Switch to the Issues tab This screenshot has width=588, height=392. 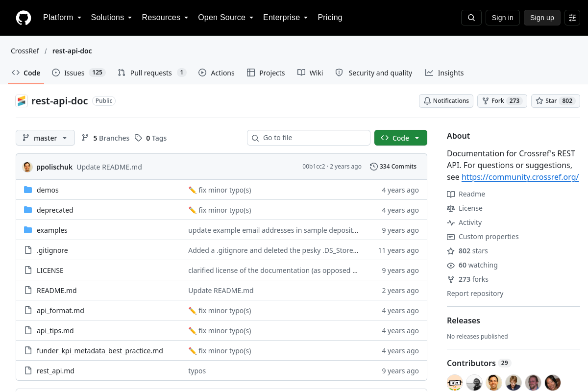point(78,73)
